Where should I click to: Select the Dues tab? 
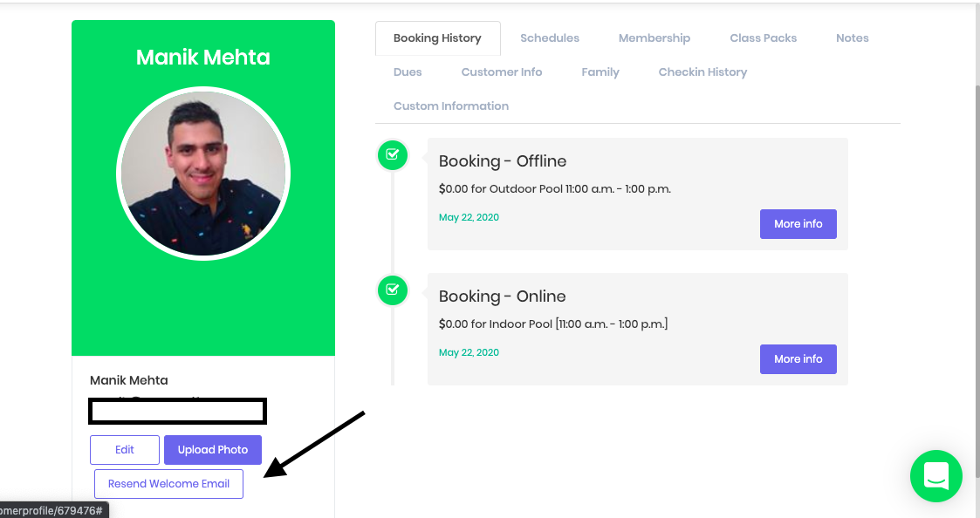tap(408, 72)
